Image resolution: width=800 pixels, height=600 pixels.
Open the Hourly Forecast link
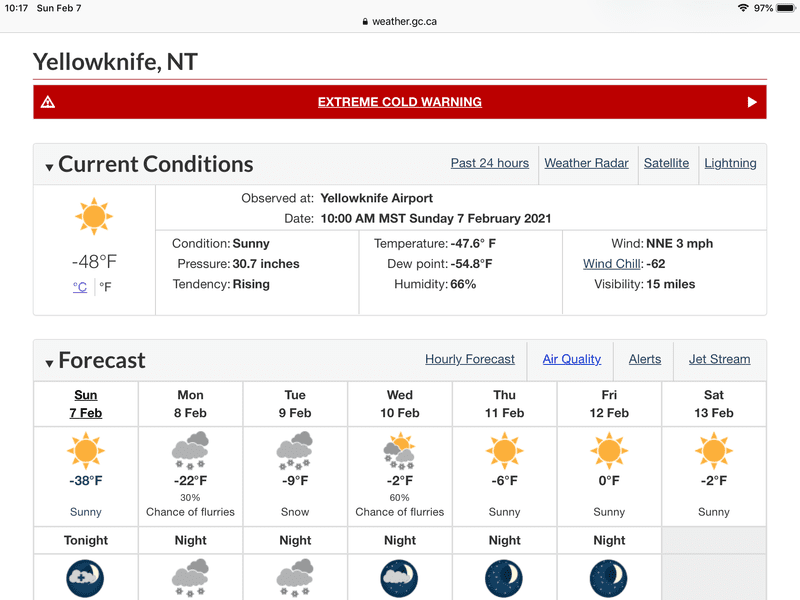coord(470,359)
